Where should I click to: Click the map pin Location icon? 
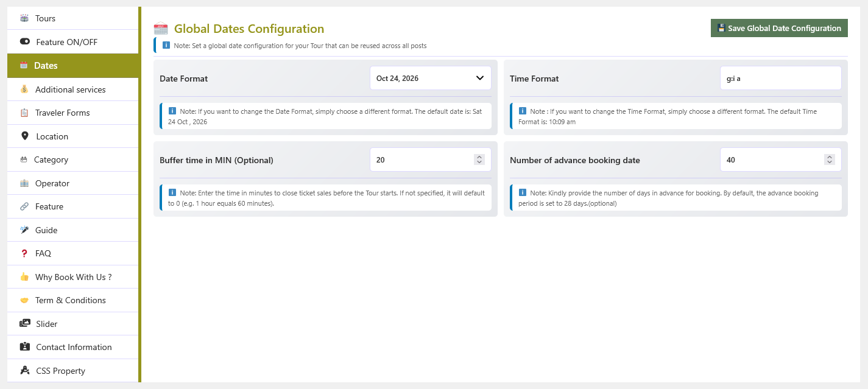[x=24, y=136]
